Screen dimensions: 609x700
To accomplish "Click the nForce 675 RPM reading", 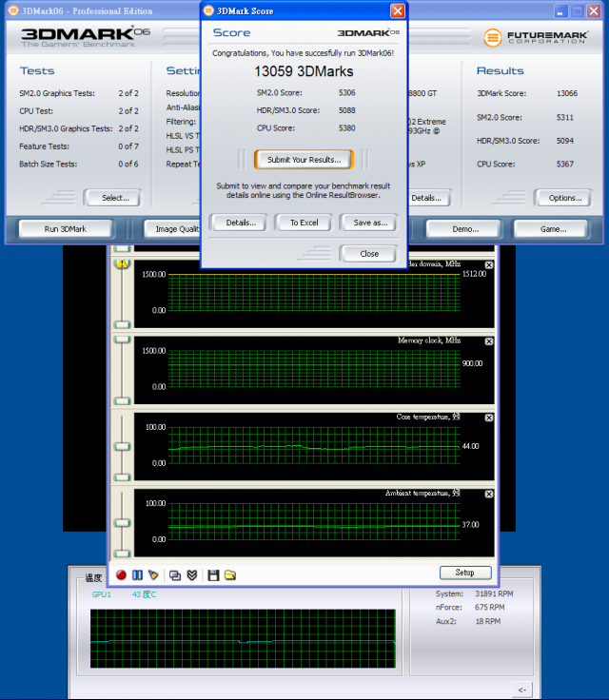I will coord(470,607).
